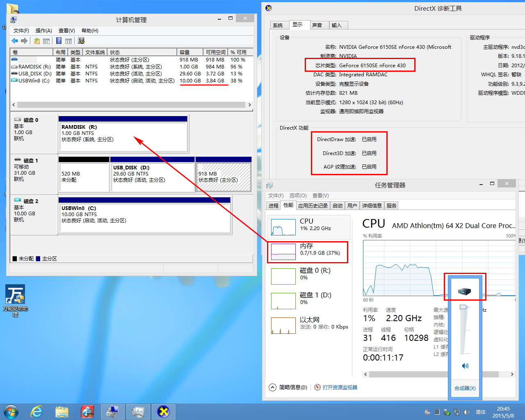Viewport: 525px width, 420px height.
Task: Open the 操作(A) menu in Computer Management
Action: pyautogui.click(x=43, y=31)
